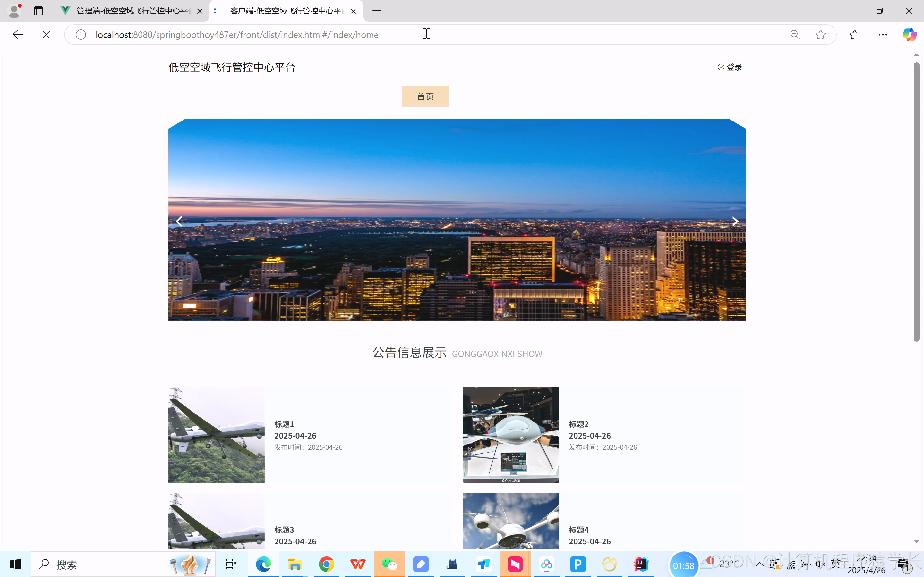Switch to the 管理端 tab

(x=126, y=11)
